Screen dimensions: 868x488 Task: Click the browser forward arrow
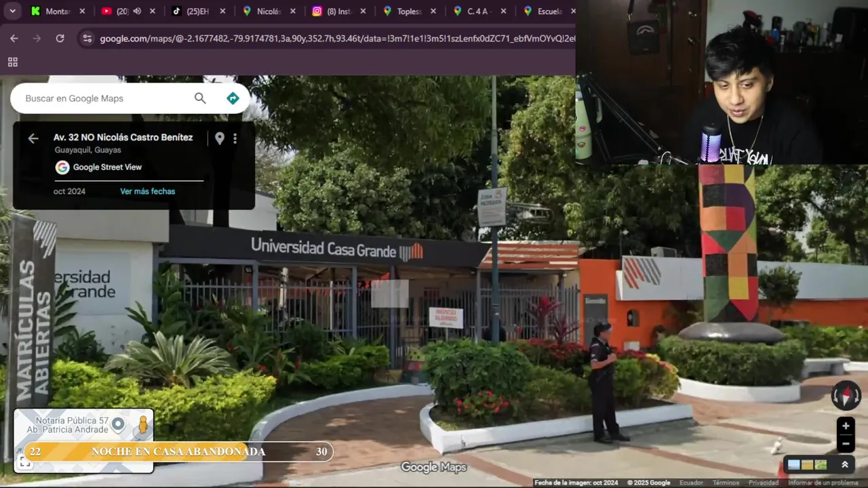tap(37, 39)
